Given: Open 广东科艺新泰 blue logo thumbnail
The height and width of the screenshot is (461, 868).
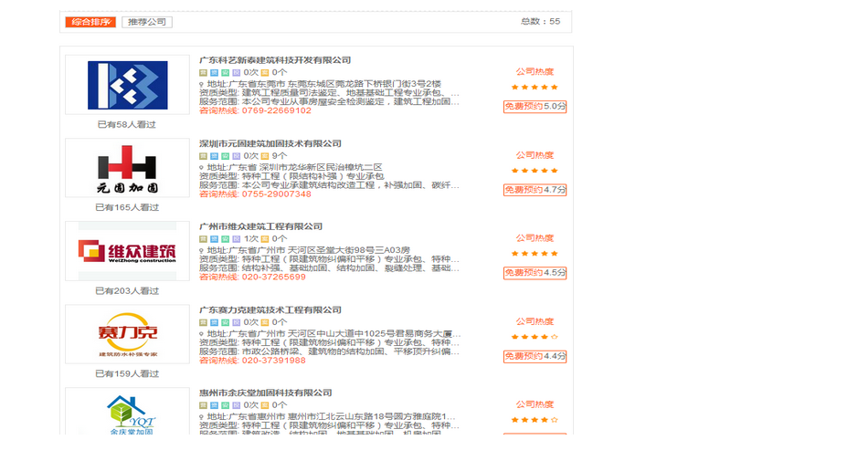Looking at the screenshot, I should click(127, 85).
